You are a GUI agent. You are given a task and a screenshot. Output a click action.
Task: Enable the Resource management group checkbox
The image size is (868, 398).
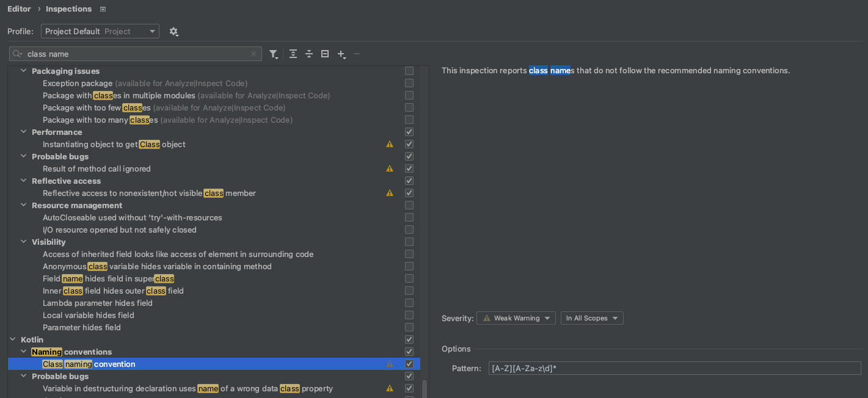click(409, 205)
